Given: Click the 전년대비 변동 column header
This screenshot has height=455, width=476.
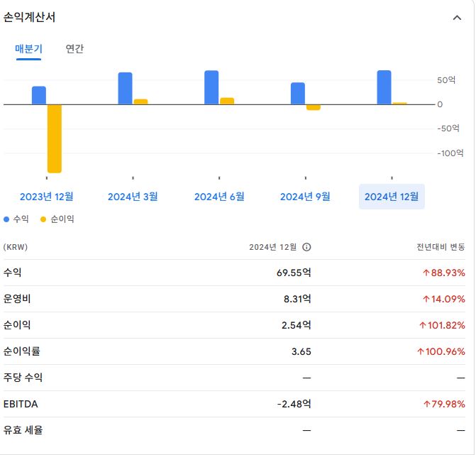Looking at the screenshot, I should pyautogui.click(x=441, y=247).
